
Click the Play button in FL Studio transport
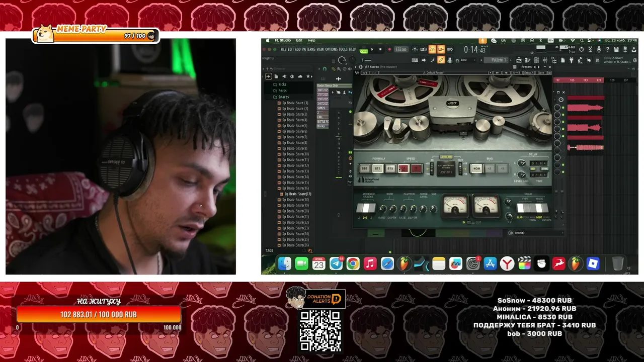372,49
